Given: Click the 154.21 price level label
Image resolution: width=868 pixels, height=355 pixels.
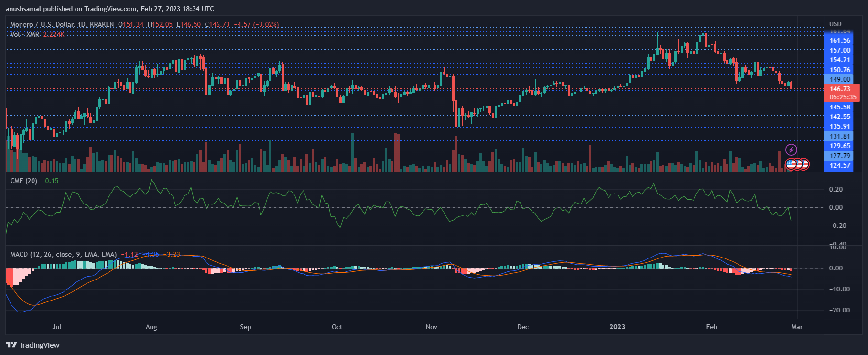Looking at the screenshot, I should pyautogui.click(x=840, y=60).
